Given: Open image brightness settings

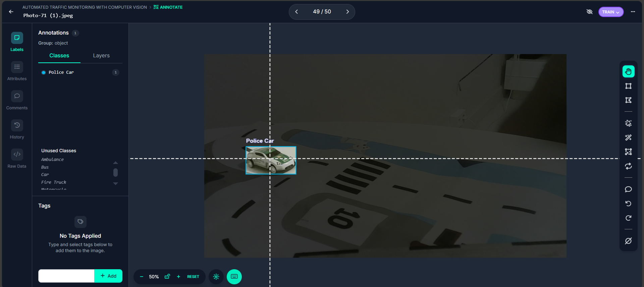Looking at the screenshot, I should click(216, 277).
